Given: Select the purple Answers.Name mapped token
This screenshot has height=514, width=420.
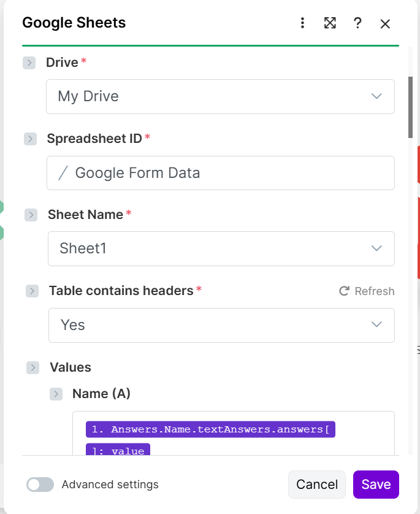Looking at the screenshot, I should [210, 429].
